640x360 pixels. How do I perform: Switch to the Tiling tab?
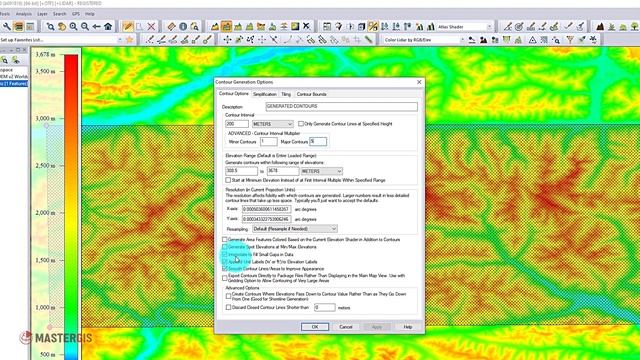tap(286, 94)
